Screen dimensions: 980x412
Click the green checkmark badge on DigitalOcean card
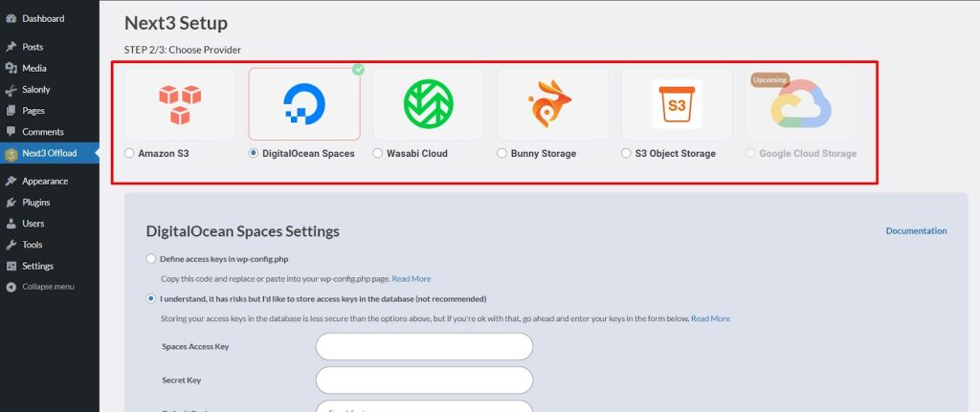point(358,69)
